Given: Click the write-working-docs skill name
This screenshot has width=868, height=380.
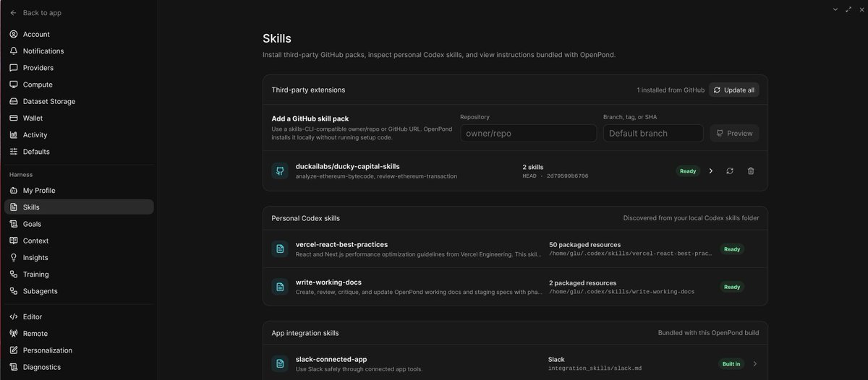Looking at the screenshot, I should [328, 282].
